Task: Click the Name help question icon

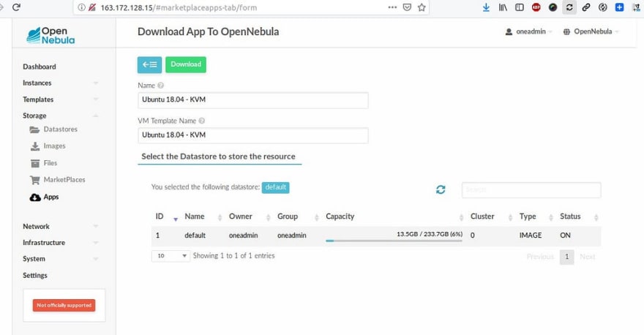Action: pos(160,86)
